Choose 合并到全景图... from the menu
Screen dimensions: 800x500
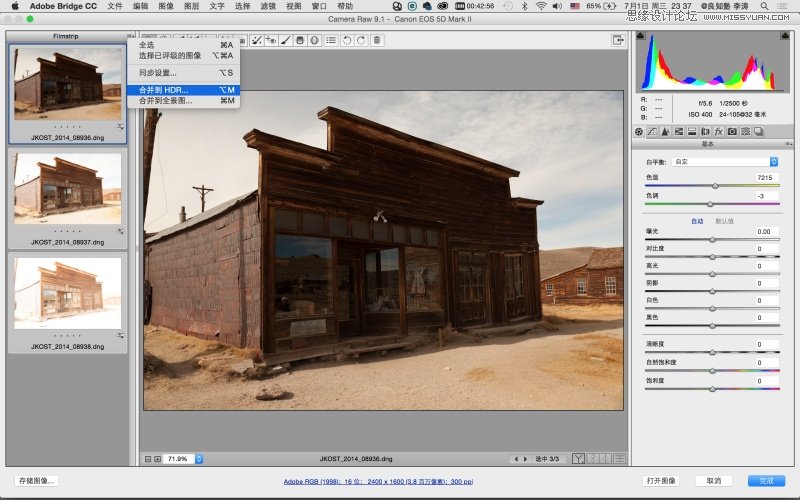click(x=166, y=101)
